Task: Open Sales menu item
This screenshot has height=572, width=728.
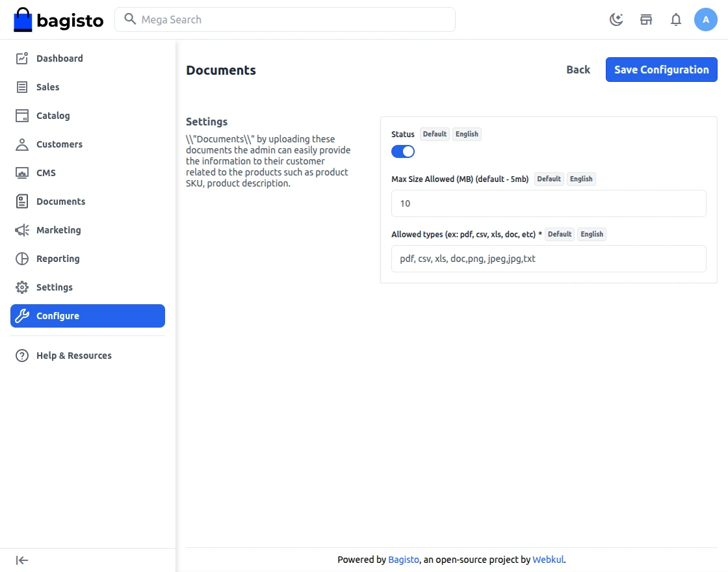Action: [88, 87]
